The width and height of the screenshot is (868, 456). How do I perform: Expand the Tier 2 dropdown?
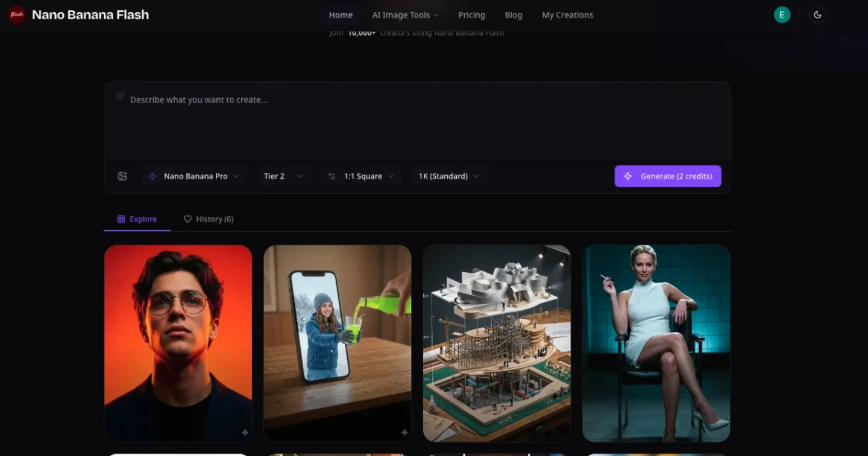coord(283,176)
